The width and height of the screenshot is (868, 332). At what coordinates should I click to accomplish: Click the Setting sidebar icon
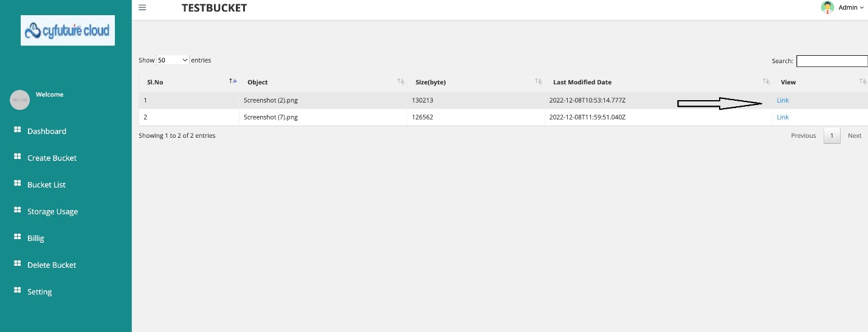[x=18, y=291]
